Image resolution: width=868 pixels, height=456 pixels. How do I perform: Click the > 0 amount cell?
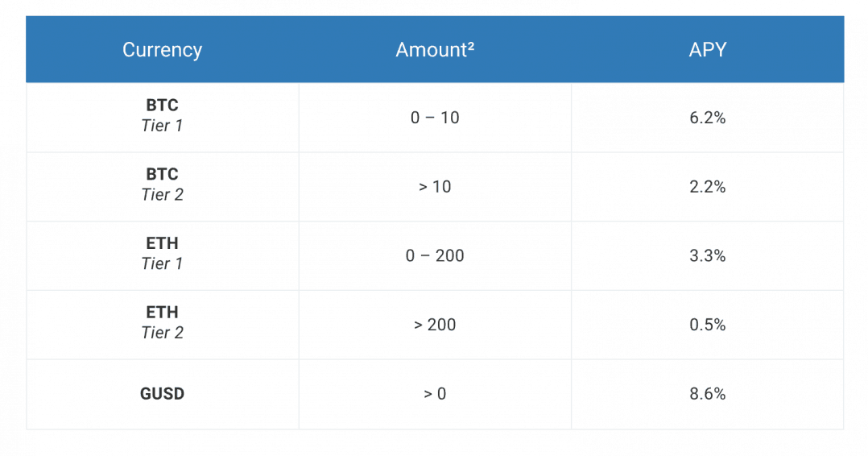click(435, 394)
